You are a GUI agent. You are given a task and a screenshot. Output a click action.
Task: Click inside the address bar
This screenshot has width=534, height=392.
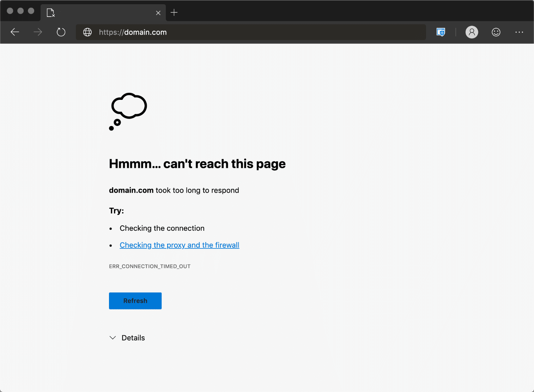click(x=247, y=32)
